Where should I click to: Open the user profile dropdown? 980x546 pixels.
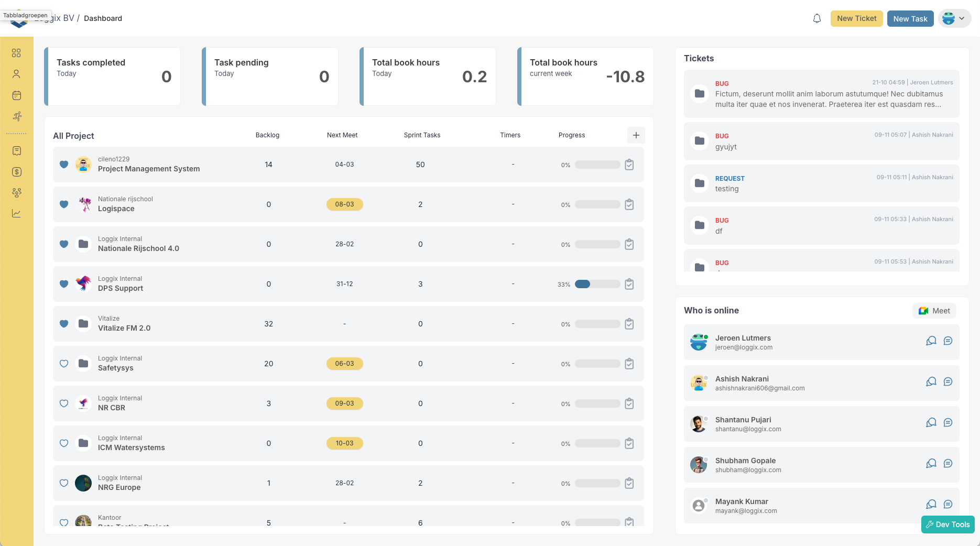pyautogui.click(x=954, y=18)
